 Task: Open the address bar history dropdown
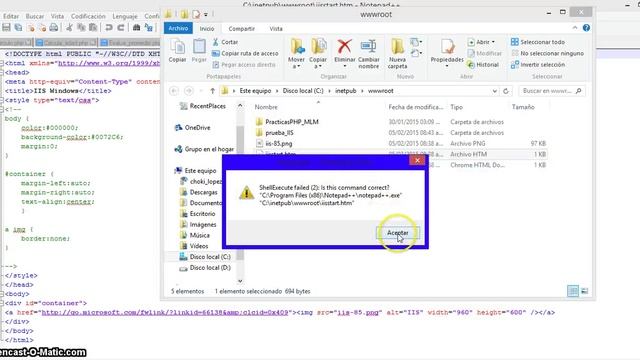pos(494,91)
